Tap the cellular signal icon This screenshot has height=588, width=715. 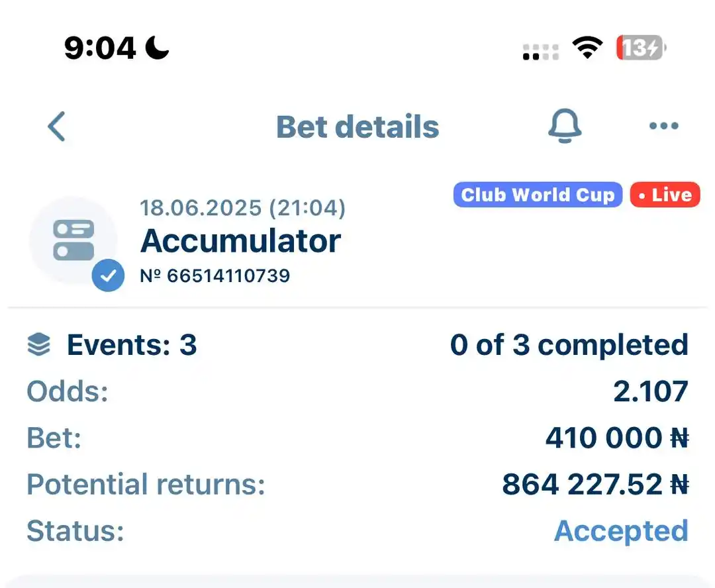(540, 52)
